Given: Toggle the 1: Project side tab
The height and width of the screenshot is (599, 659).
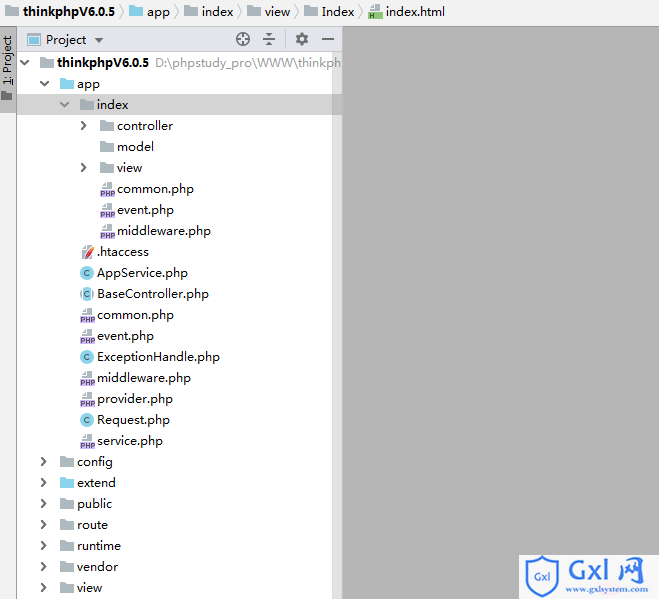Looking at the screenshot, I should click(8, 68).
